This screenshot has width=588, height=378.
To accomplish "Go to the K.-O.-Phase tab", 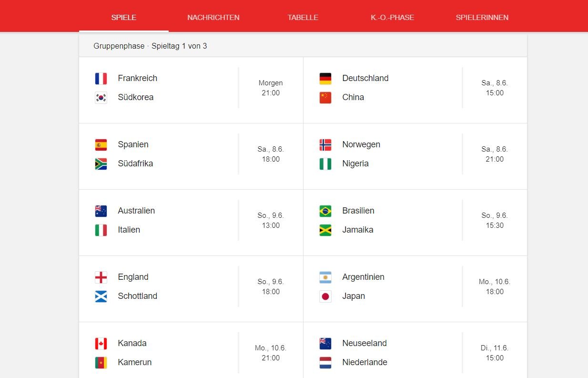I will point(392,18).
